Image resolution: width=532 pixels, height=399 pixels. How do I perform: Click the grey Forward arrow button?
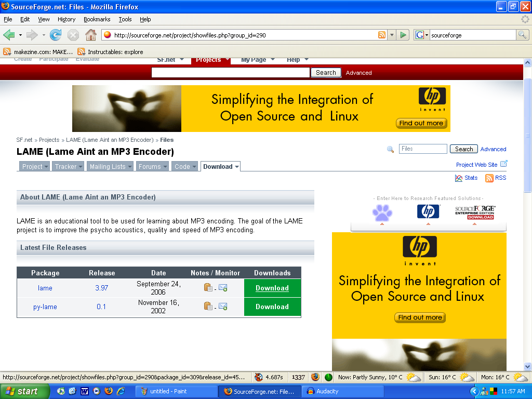point(32,35)
